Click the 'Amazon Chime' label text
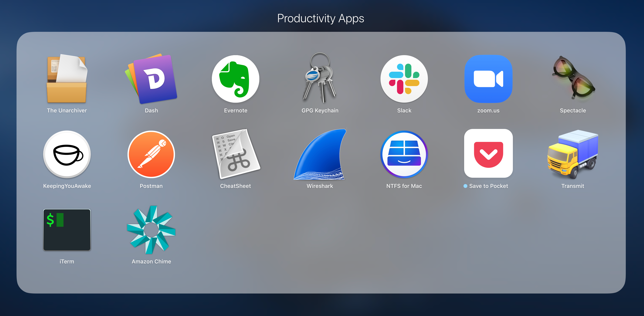The image size is (644, 316). (x=151, y=262)
